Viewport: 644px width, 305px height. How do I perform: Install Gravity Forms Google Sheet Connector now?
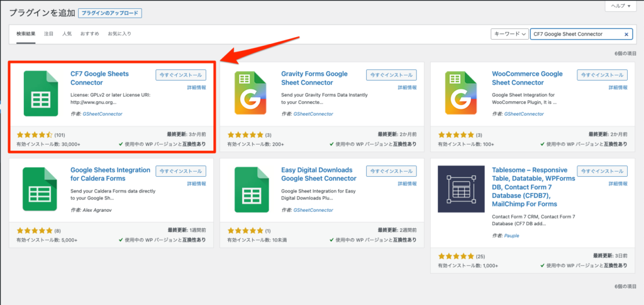tap(391, 75)
